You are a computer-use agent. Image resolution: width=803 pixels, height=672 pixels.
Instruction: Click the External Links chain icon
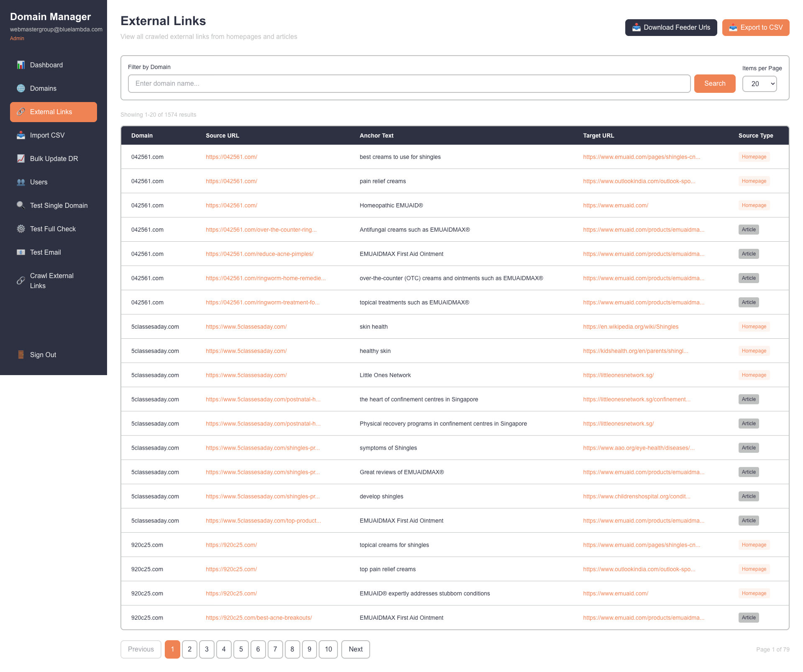tap(20, 112)
